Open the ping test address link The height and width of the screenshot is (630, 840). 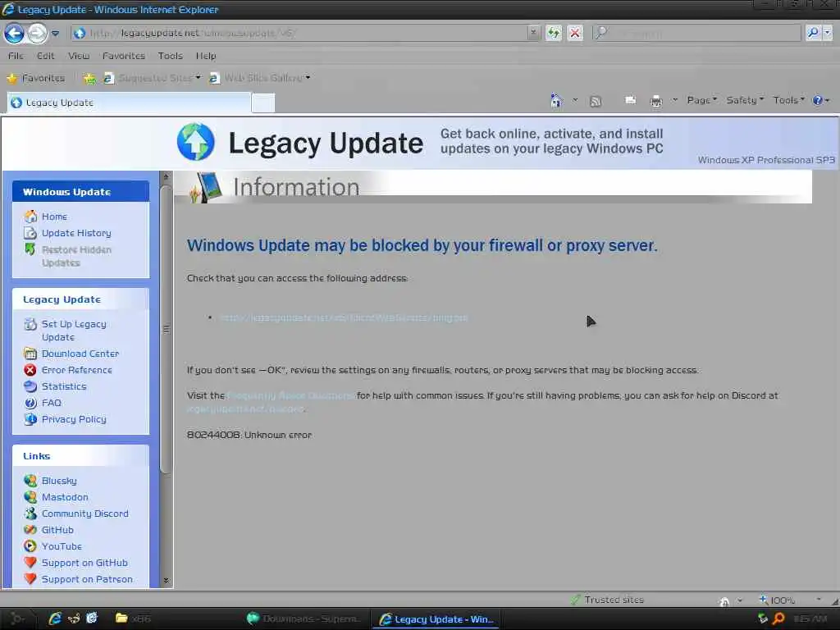[x=344, y=317]
